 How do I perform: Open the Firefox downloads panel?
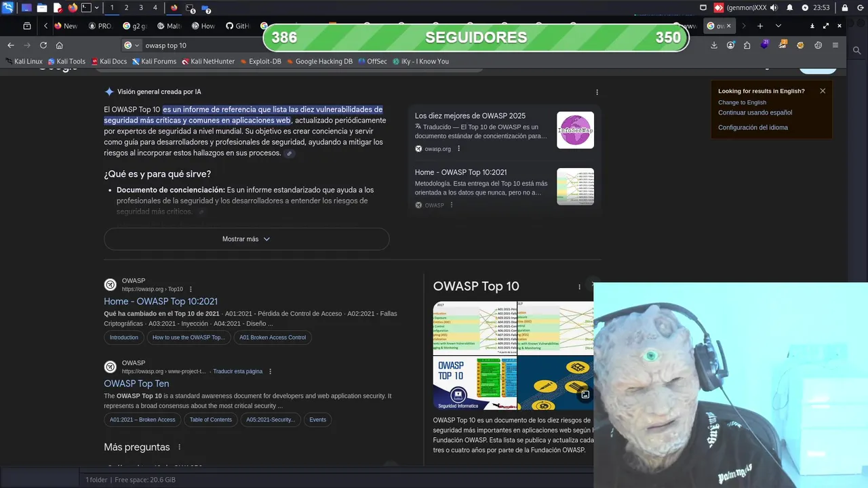click(x=714, y=45)
